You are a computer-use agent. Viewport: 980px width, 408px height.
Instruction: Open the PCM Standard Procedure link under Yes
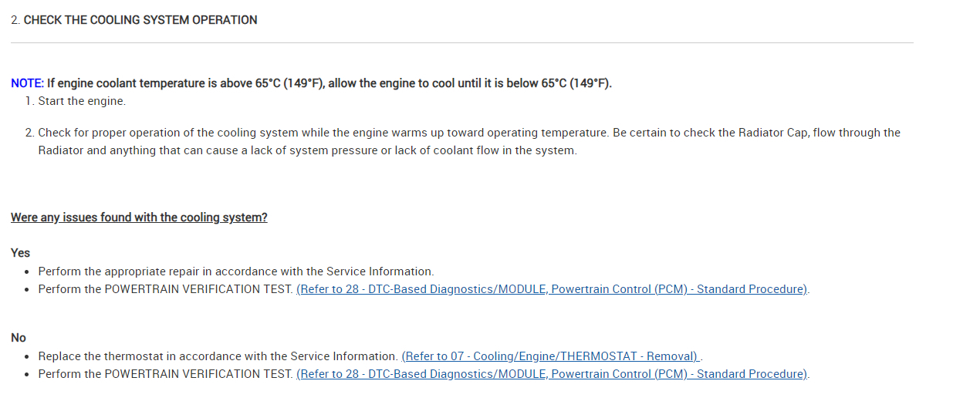tap(552, 289)
